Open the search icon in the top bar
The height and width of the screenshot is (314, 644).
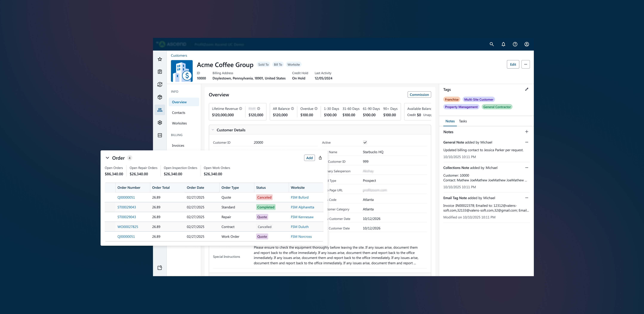point(491,44)
